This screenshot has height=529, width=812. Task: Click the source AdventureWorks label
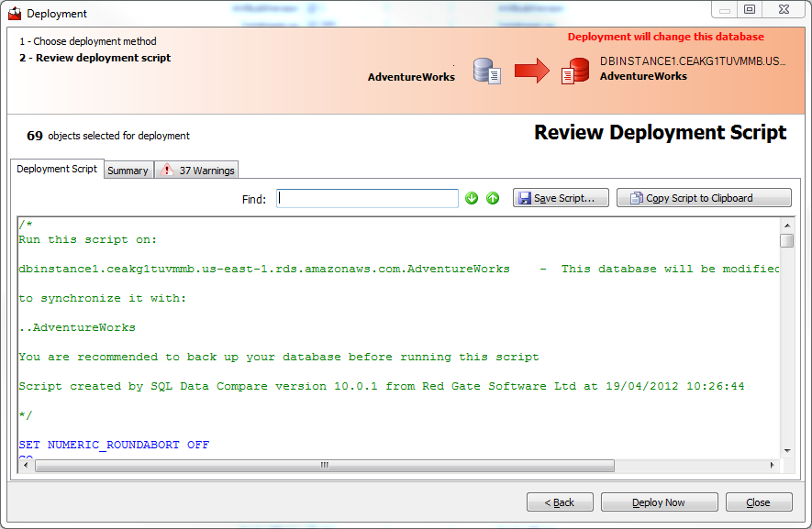412,77
